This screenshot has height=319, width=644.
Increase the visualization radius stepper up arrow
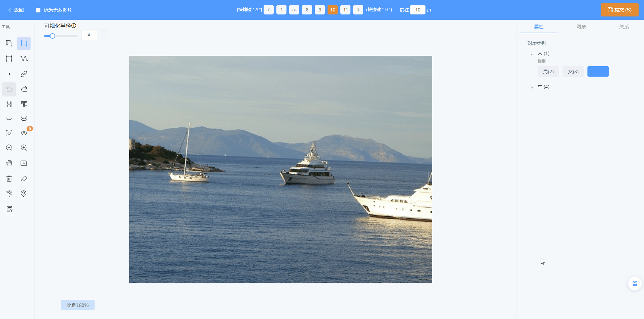(x=102, y=32)
